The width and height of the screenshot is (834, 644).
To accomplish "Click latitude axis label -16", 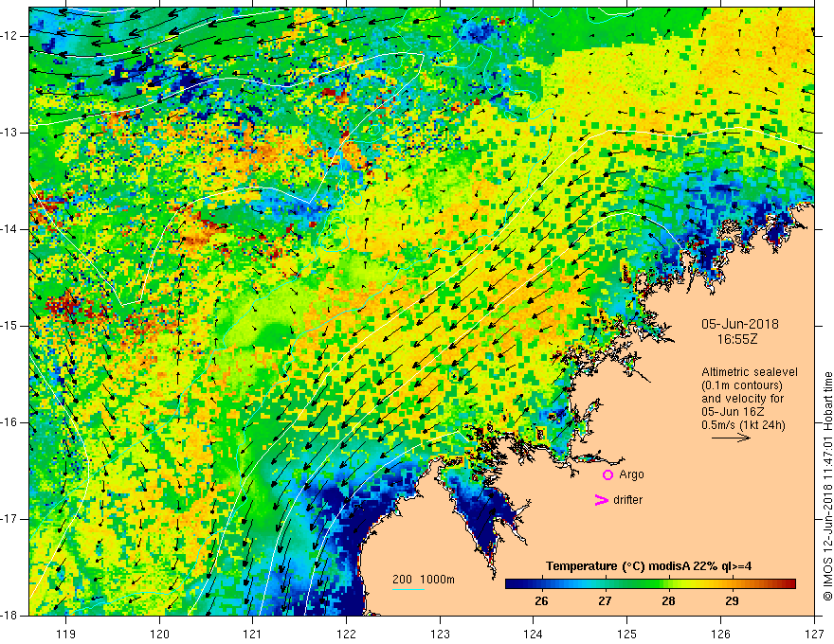I will 9,422.
